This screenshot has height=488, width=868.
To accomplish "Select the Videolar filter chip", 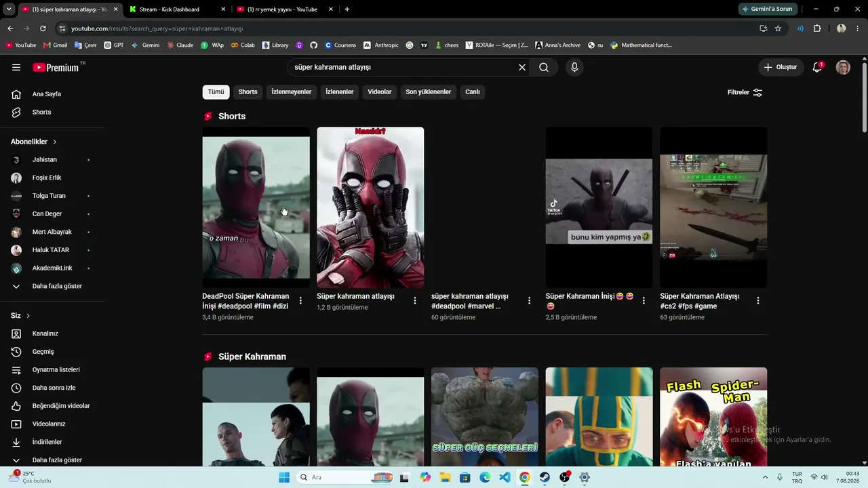I will [380, 92].
